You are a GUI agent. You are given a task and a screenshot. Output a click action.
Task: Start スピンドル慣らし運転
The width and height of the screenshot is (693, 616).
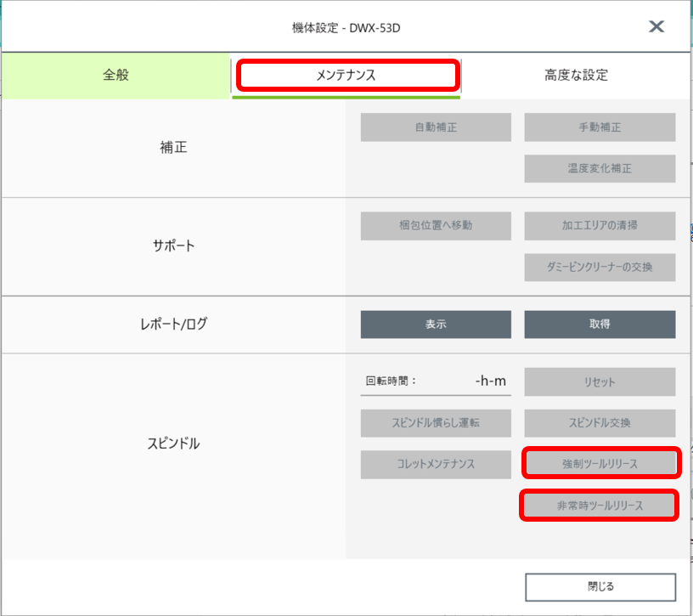[436, 423]
